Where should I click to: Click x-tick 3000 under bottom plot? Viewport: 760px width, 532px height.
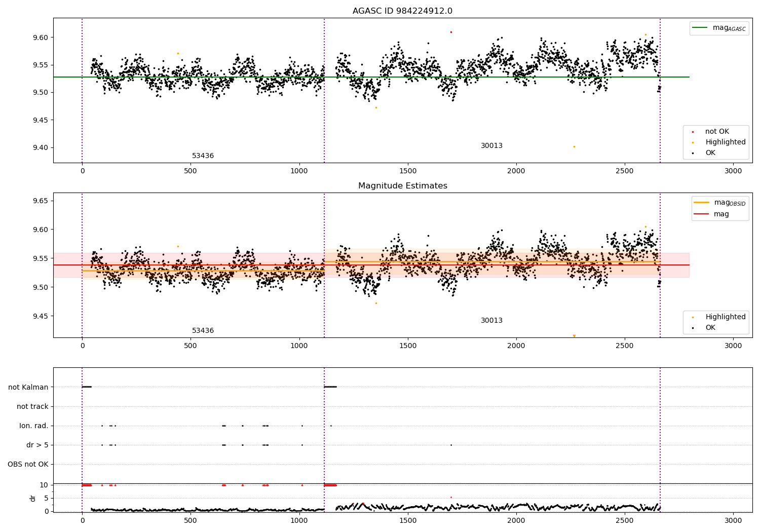point(733,520)
